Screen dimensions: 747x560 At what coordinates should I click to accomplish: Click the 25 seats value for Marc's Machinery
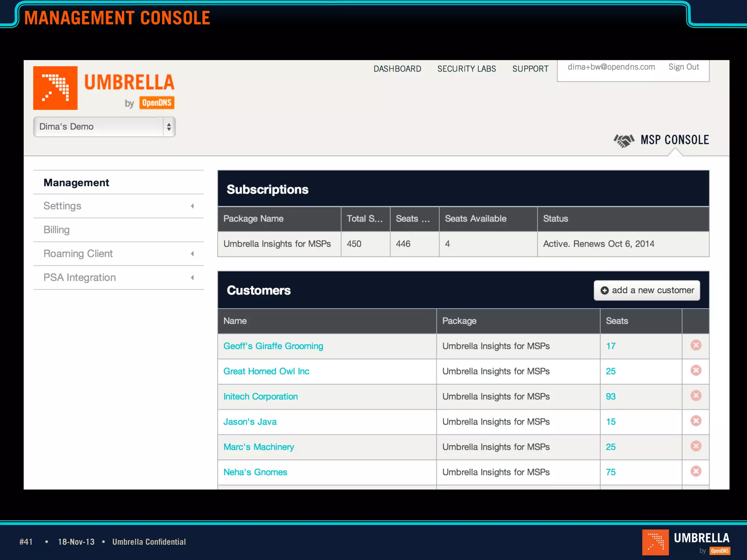click(x=611, y=447)
